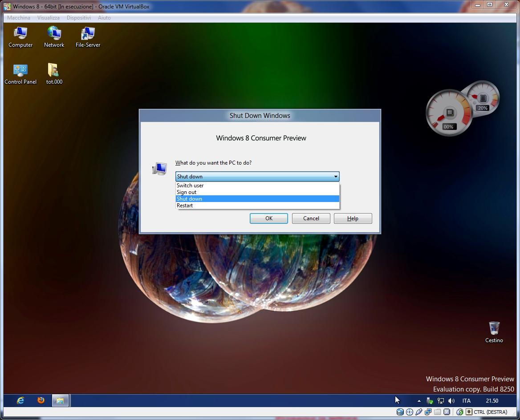
Task: Click the CTRL (DESTRA) host key label
Action: coord(491,412)
